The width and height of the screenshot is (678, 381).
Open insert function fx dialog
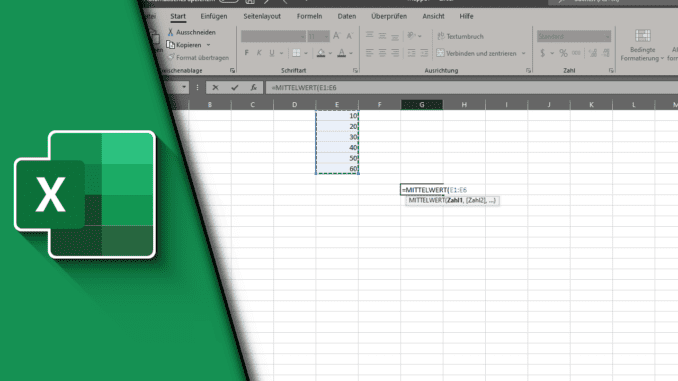(253, 88)
